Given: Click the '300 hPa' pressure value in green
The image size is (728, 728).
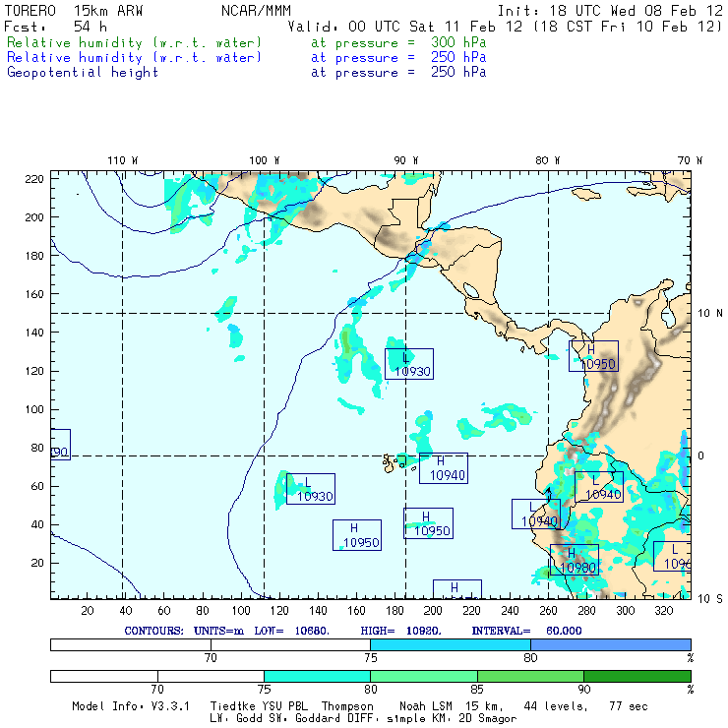Looking at the screenshot, I should [458, 42].
